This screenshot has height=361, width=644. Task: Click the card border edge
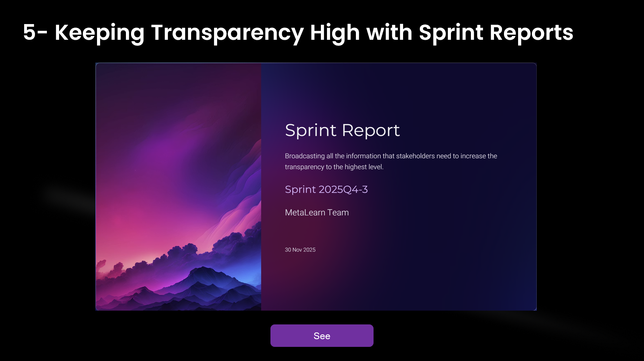[96, 186]
